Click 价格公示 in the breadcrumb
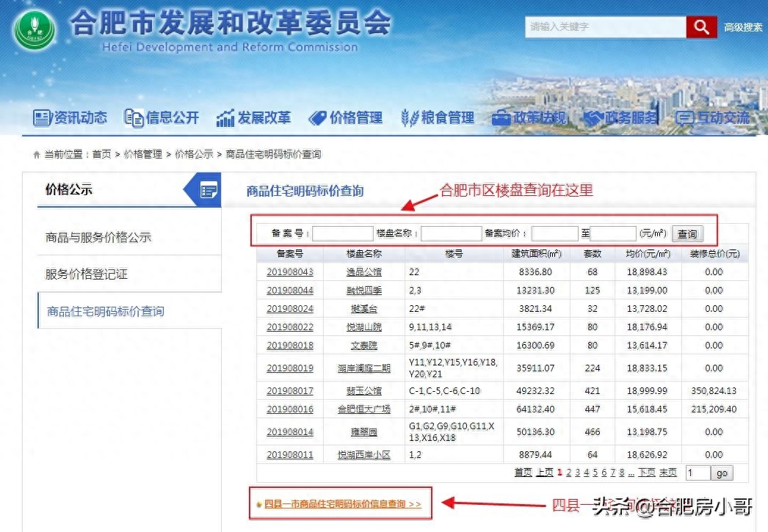The image size is (768, 532). point(194,155)
